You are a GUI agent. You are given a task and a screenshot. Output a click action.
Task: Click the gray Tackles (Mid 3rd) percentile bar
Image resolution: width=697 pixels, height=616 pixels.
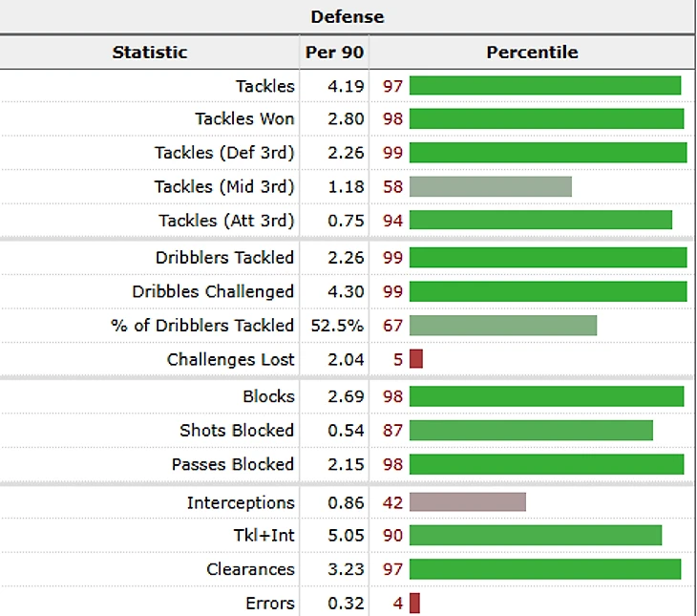coord(490,186)
